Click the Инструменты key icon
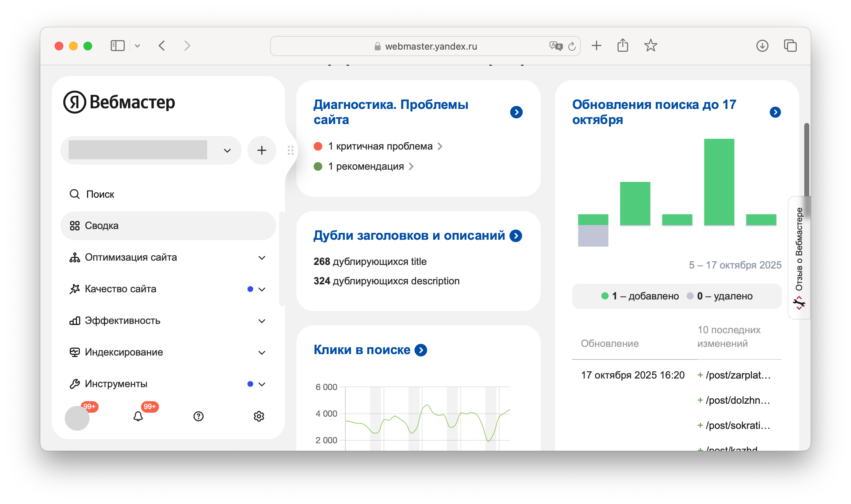Image resolution: width=851 pixels, height=504 pixels. 75,383
